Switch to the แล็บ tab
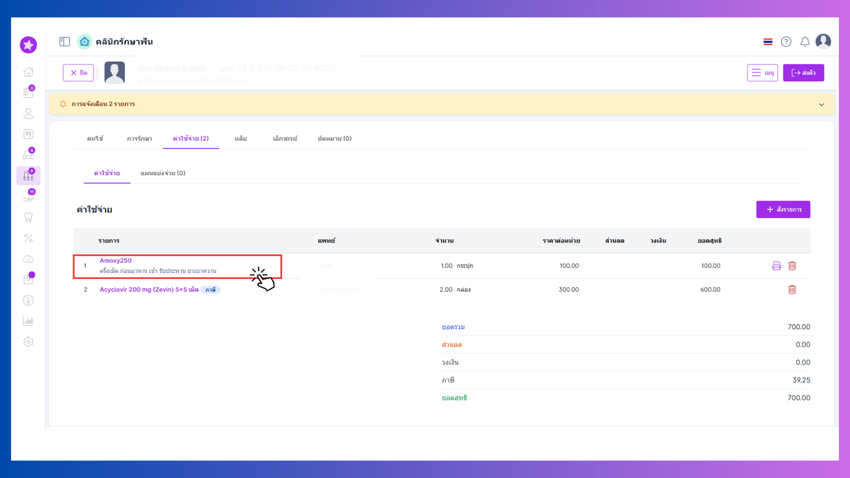Image resolution: width=850 pixels, height=478 pixels. [241, 139]
